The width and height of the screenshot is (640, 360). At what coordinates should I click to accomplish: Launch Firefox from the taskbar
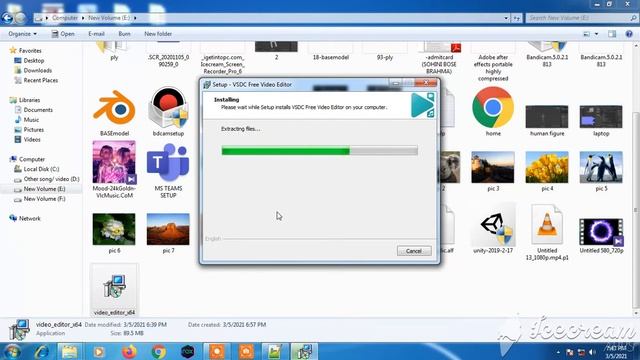pos(129,351)
